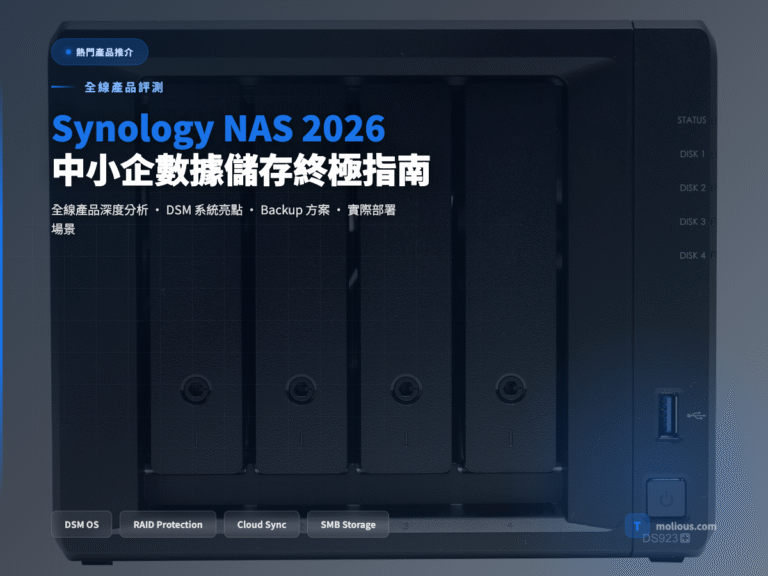Click the DISK 3 indicator label

coord(693,221)
